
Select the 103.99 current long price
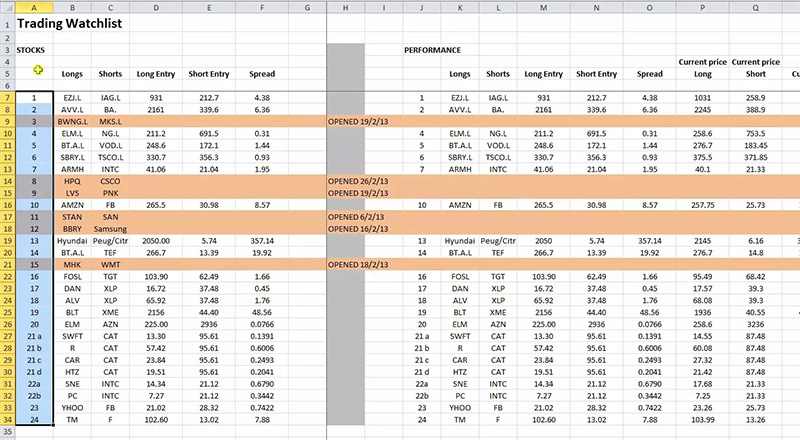[703, 420]
